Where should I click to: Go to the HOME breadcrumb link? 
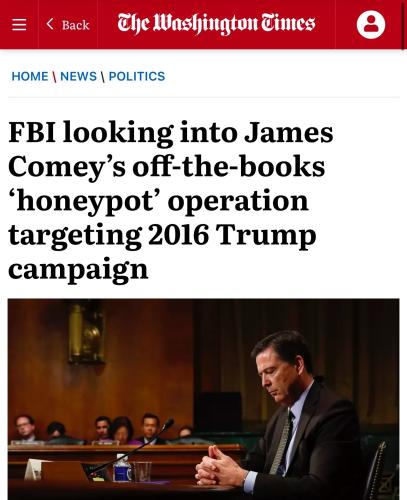coord(30,76)
